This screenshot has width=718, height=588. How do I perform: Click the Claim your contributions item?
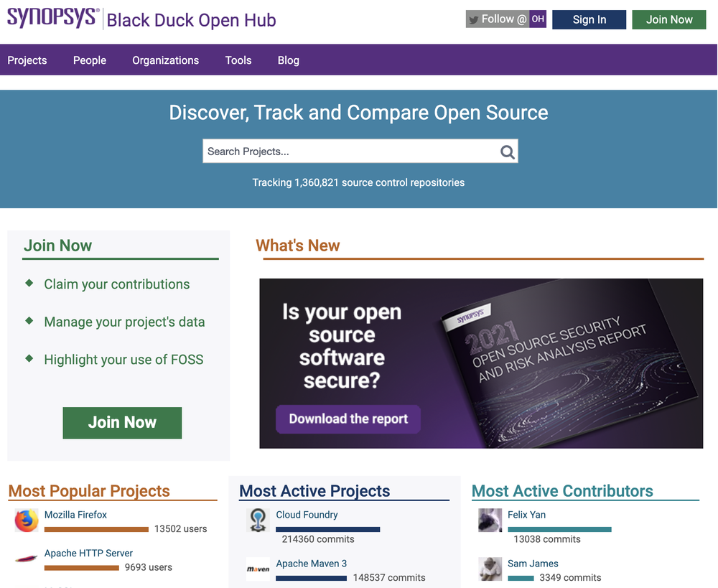(117, 284)
